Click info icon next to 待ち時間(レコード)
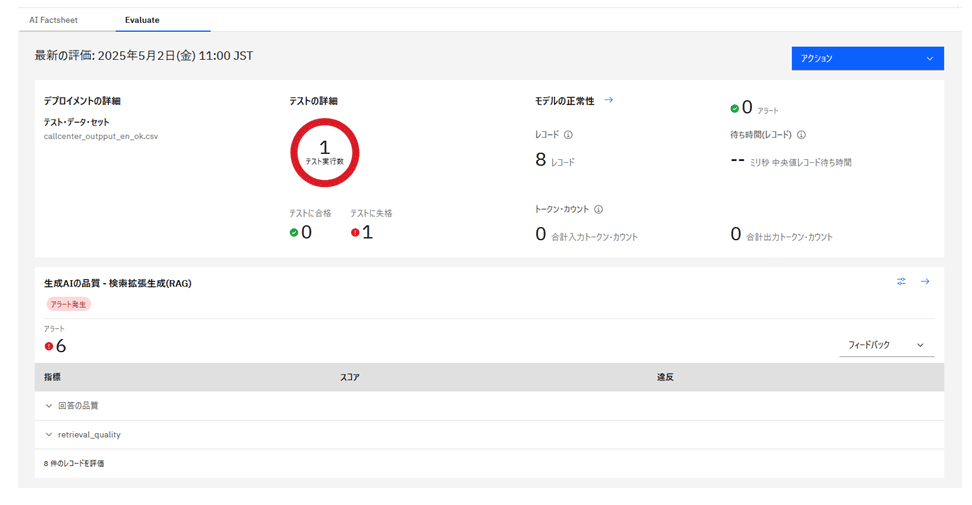 [801, 135]
